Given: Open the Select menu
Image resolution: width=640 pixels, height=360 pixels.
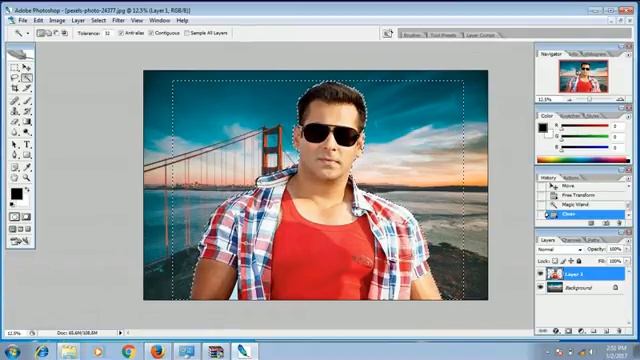Looking at the screenshot, I should point(98,20).
